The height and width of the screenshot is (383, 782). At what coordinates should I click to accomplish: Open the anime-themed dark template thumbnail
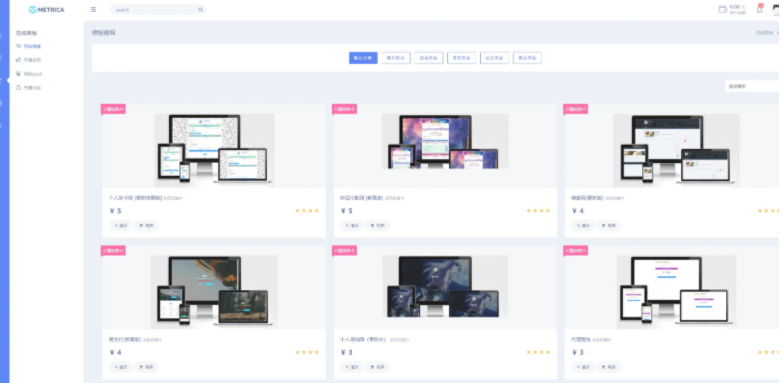point(445,286)
